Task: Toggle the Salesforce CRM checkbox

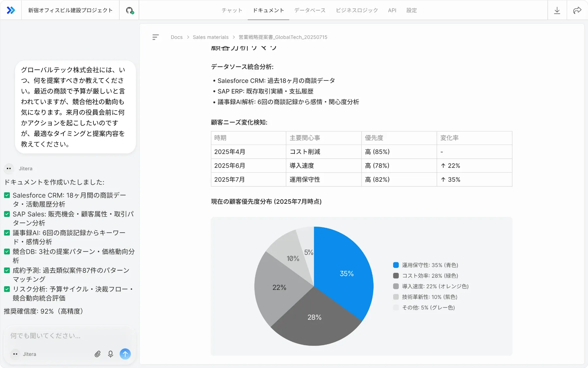Action: click(x=7, y=195)
